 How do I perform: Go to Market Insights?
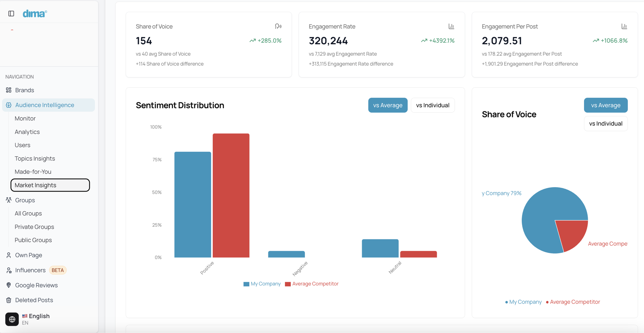coord(35,185)
